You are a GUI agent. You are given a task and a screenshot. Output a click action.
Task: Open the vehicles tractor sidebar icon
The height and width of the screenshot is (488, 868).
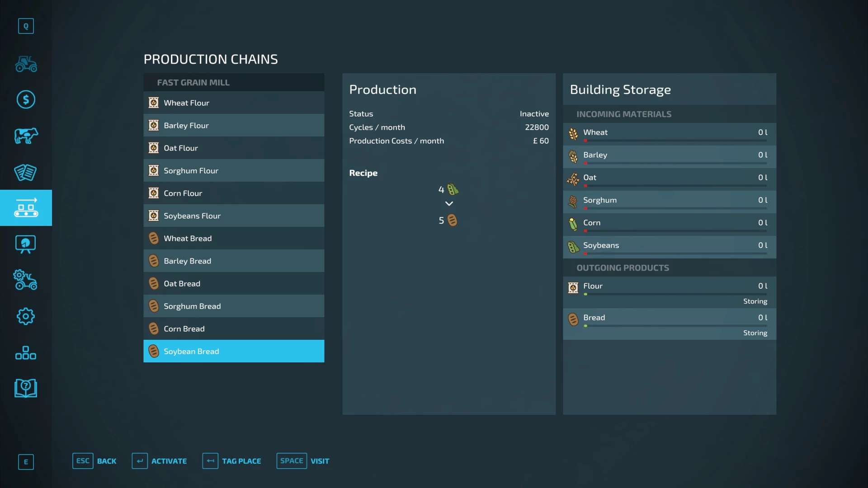pos(26,64)
